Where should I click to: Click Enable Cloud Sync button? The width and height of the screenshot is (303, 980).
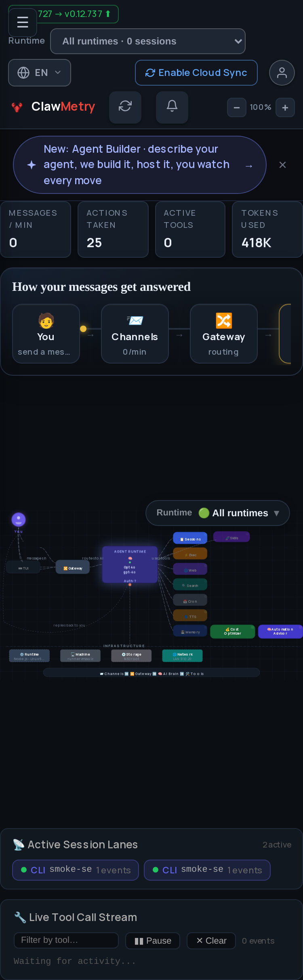click(x=196, y=73)
